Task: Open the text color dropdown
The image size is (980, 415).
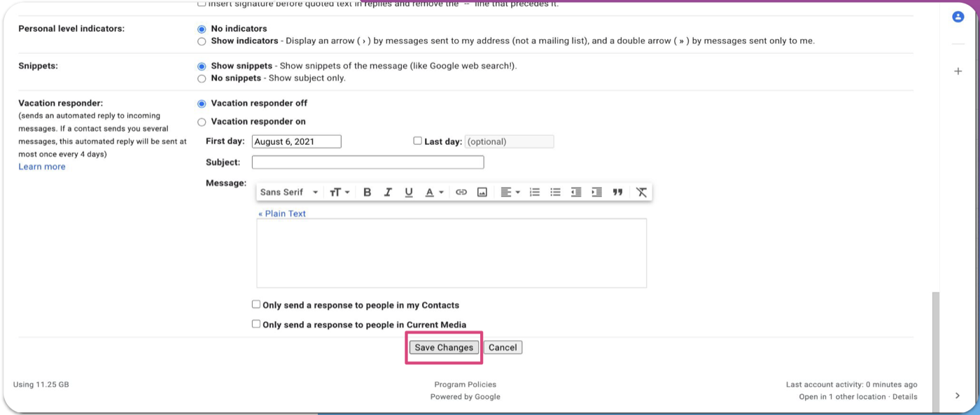Action: [434, 192]
